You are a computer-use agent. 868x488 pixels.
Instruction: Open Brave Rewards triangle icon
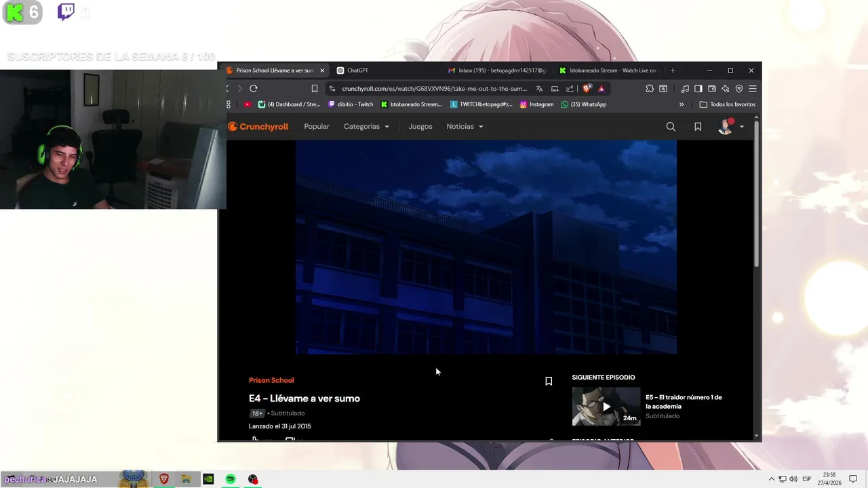coord(601,88)
